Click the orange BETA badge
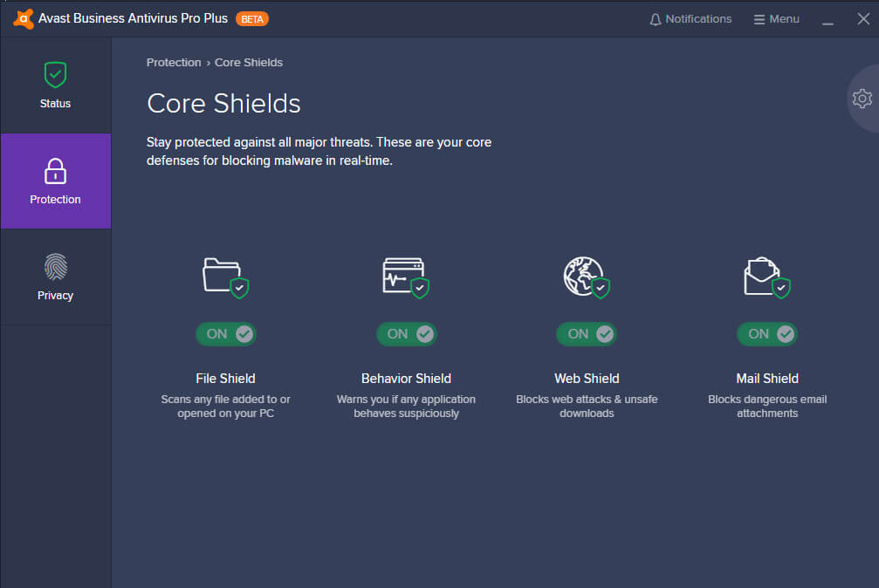879x588 pixels. click(251, 17)
